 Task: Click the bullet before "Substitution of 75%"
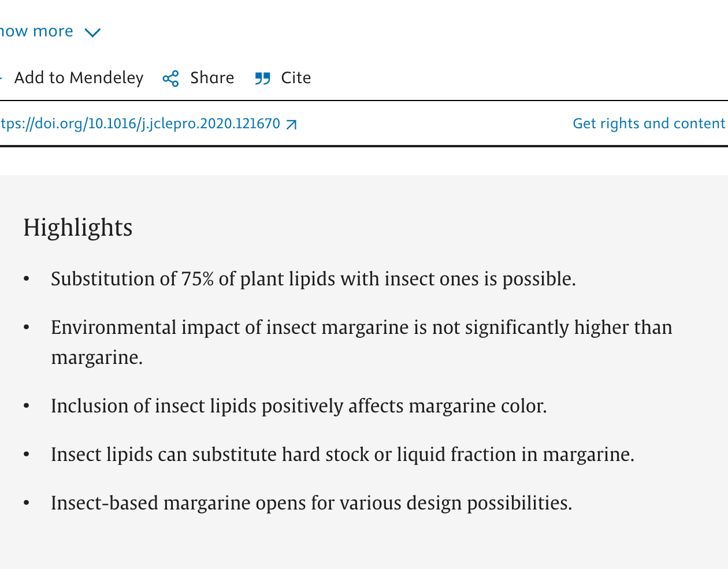pyautogui.click(x=27, y=279)
